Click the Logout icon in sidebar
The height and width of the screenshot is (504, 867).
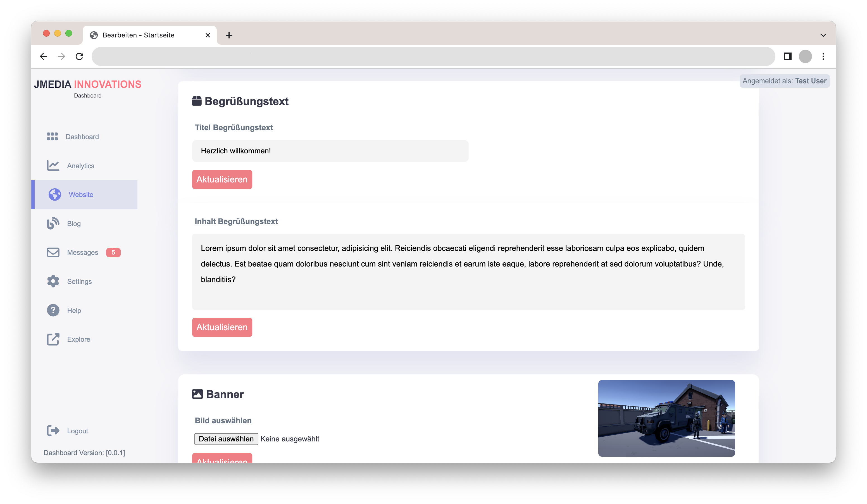[53, 430]
